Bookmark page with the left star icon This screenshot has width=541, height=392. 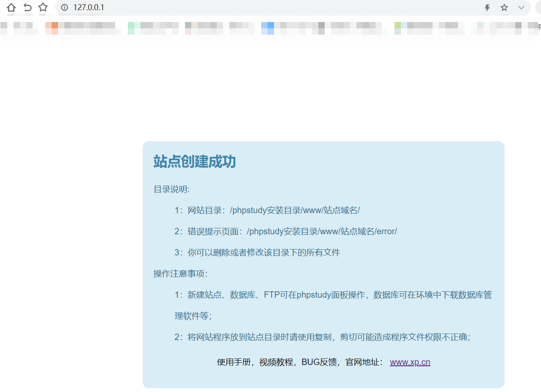(43, 7)
